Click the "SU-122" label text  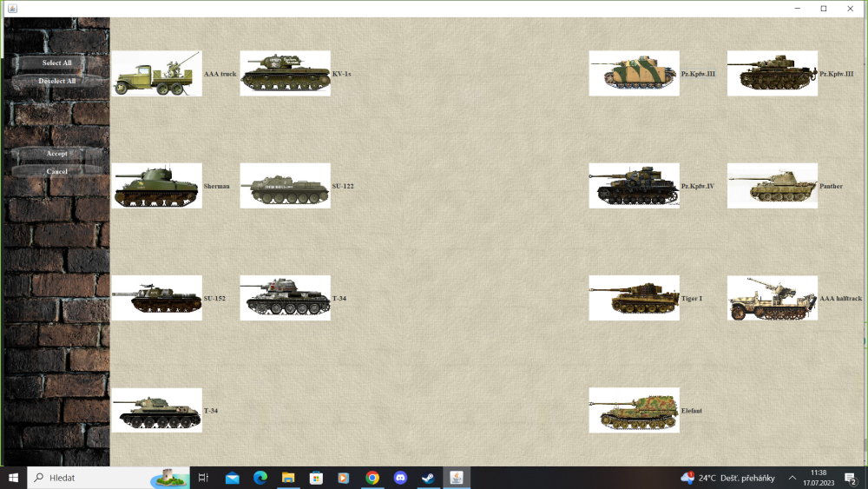click(343, 186)
